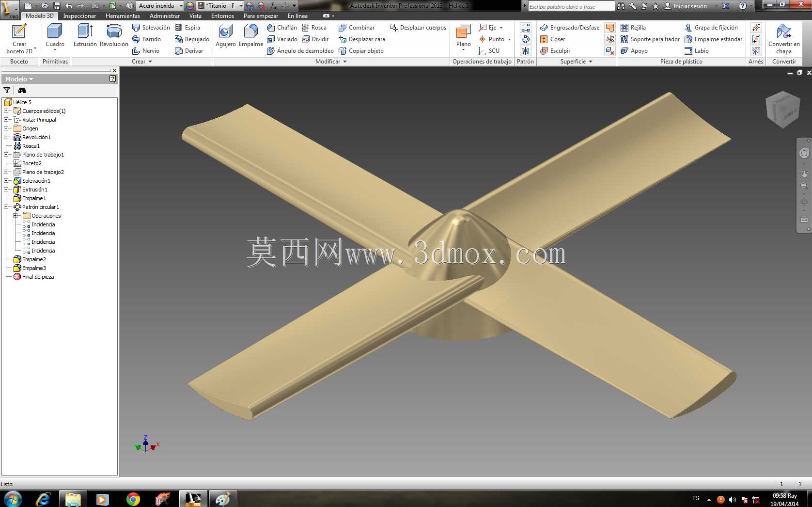The width and height of the screenshot is (812, 507).
Task: Open the Modelo browser dropdown
Action: point(19,79)
